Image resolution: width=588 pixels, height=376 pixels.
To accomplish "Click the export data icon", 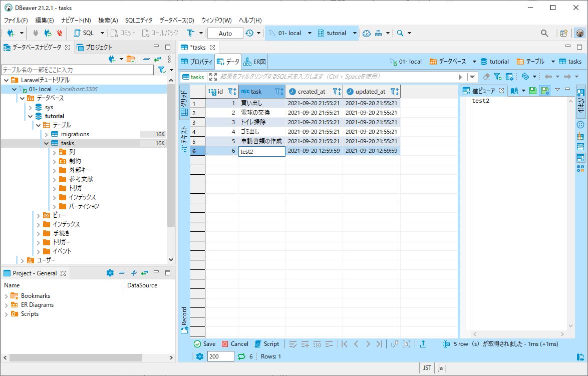I will (423, 344).
